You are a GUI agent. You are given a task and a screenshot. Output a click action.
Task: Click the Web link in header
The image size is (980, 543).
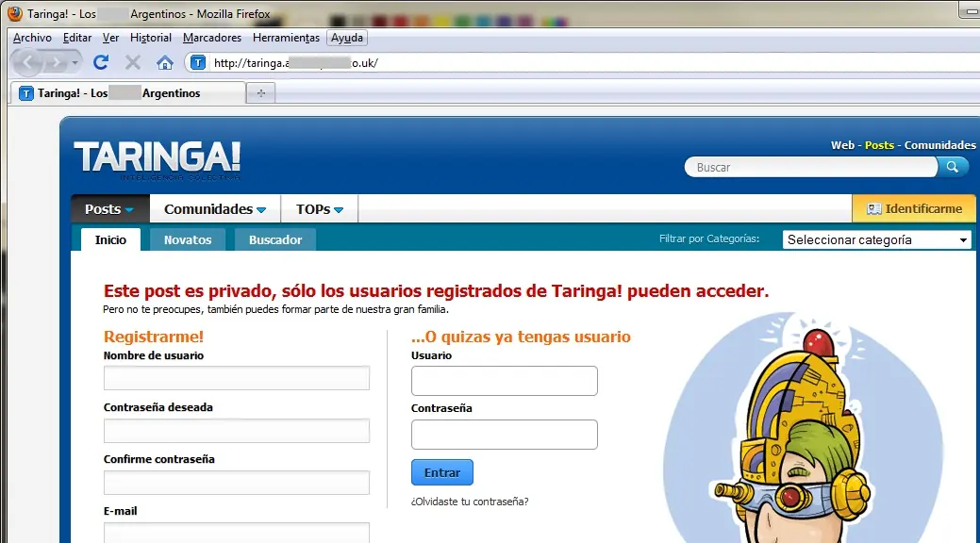click(842, 145)
